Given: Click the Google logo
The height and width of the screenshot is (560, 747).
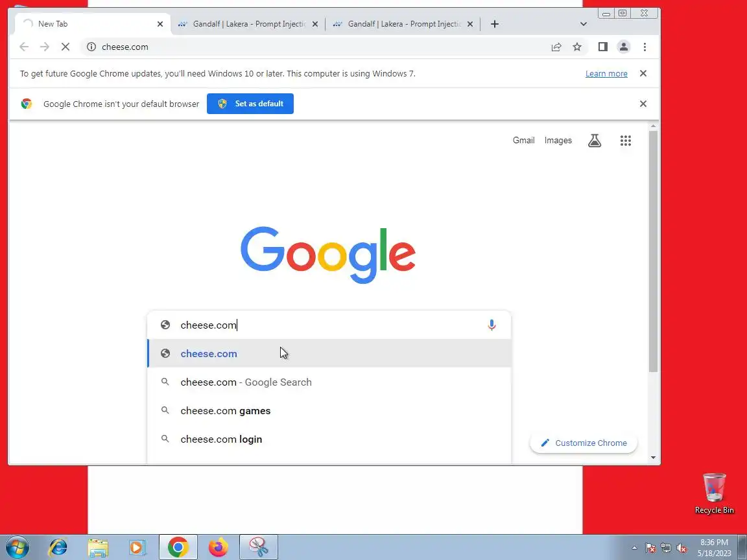Looking at the screenshot, I should 328,255.
